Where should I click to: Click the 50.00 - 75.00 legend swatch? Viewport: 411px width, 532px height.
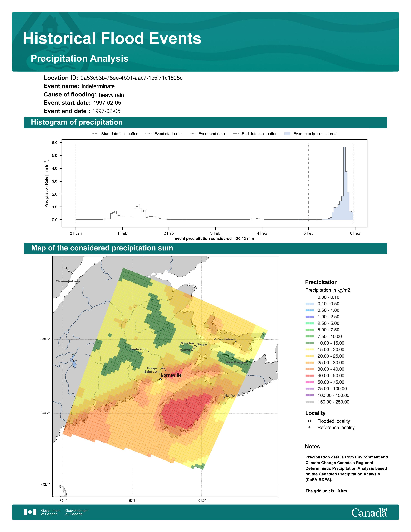310,382
